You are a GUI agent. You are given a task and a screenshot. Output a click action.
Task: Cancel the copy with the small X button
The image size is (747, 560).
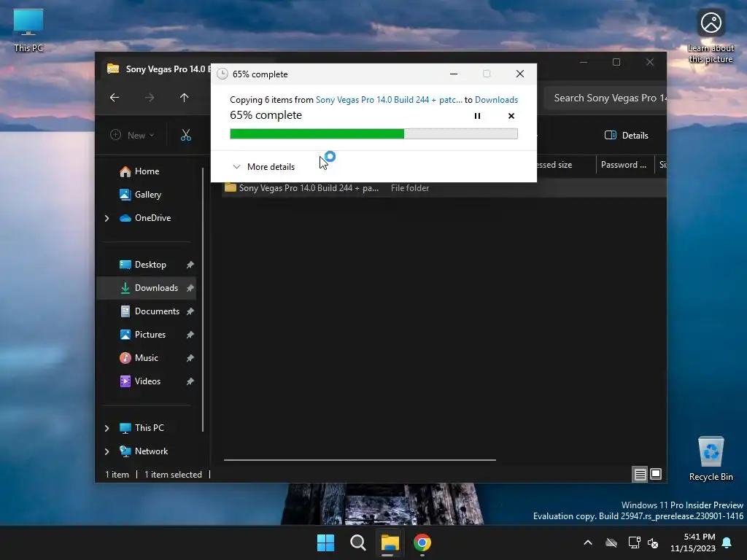click(x=511, y=116)
